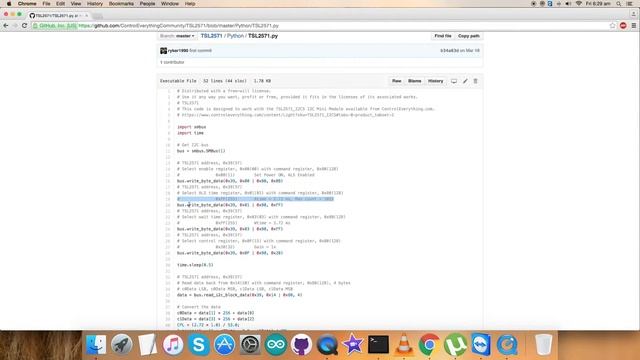Open the Chrome application menu
640x360 pixels.
[27, 4]
